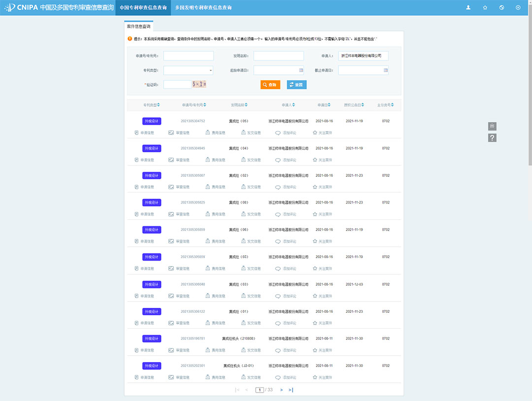Switch to 多国发明专利审查信息查询 tab
The image size is (532, 401).
pos(203,7)
